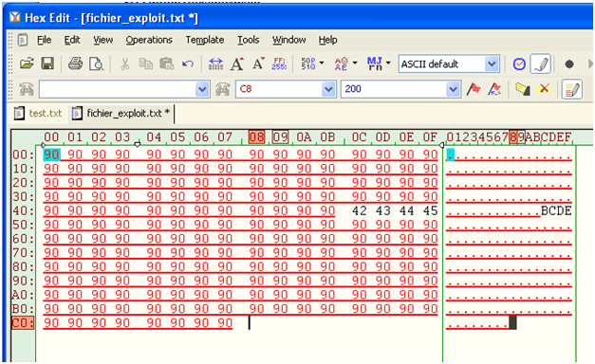Click the yellow highlighter icon
Screen dimensions: 595x364
click(x=523, y=89)
